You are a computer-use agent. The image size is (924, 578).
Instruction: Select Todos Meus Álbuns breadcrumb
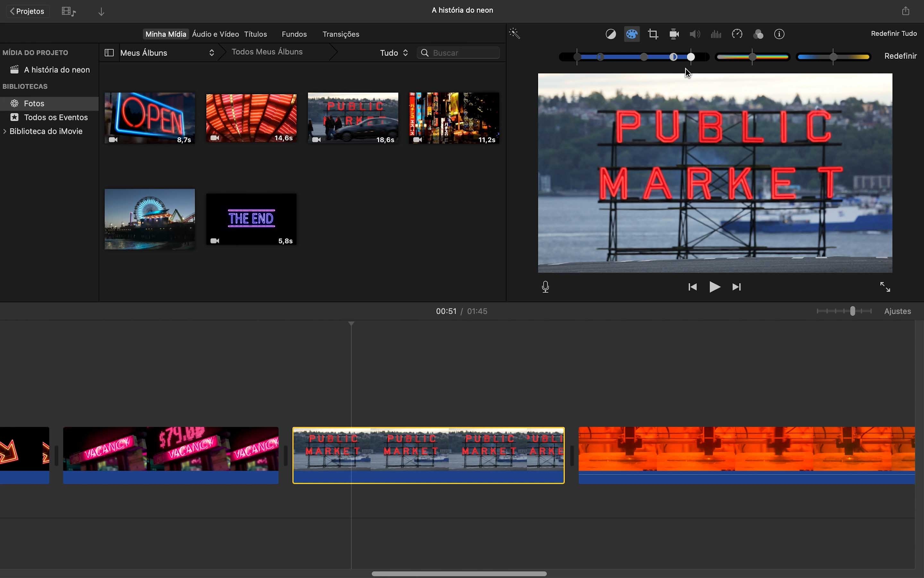[x=267, y=52]
